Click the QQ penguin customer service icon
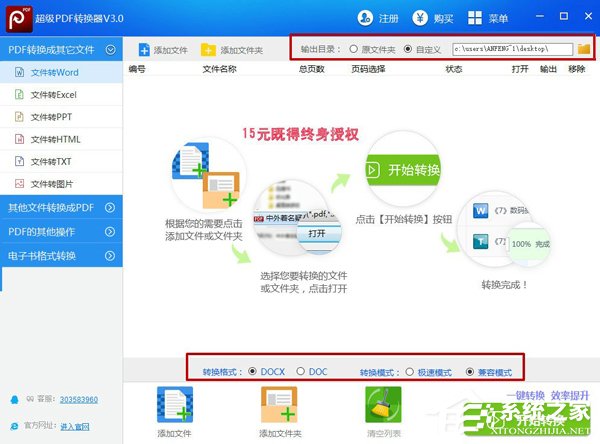 tap(15, 400)
